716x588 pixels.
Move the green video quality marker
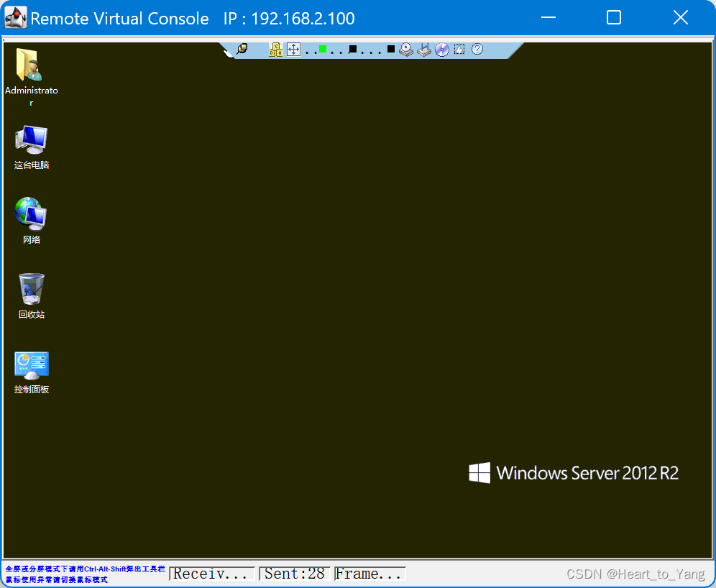point(322,49)
